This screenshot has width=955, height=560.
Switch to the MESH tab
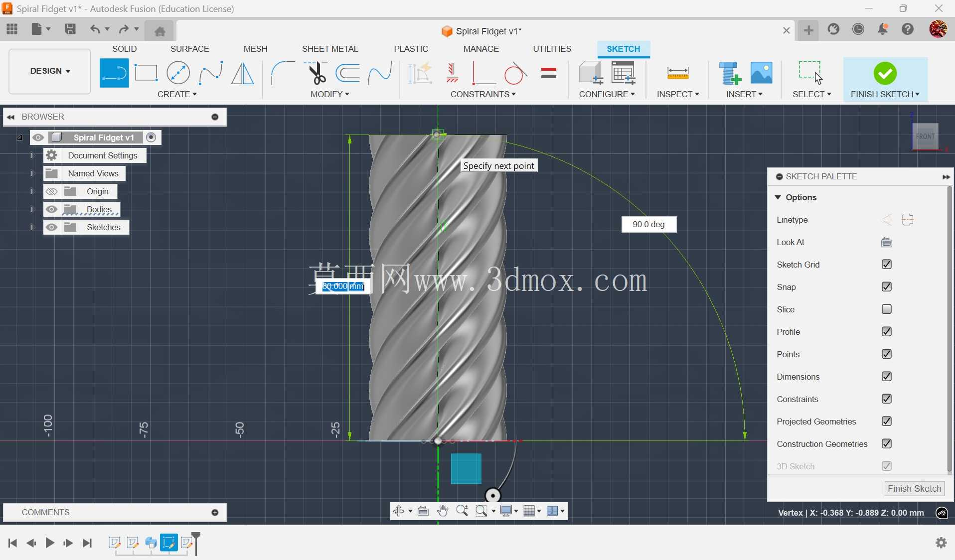pyautogui.click(x=255, y=49)
